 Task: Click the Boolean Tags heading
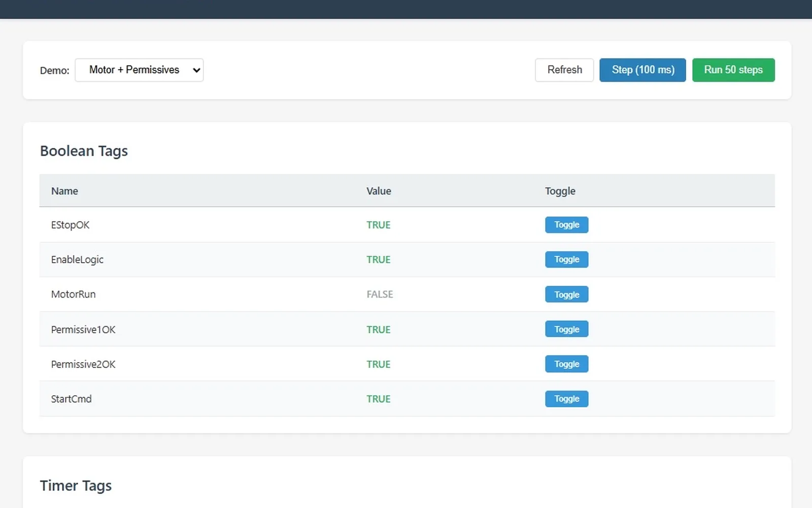(84, 151)
